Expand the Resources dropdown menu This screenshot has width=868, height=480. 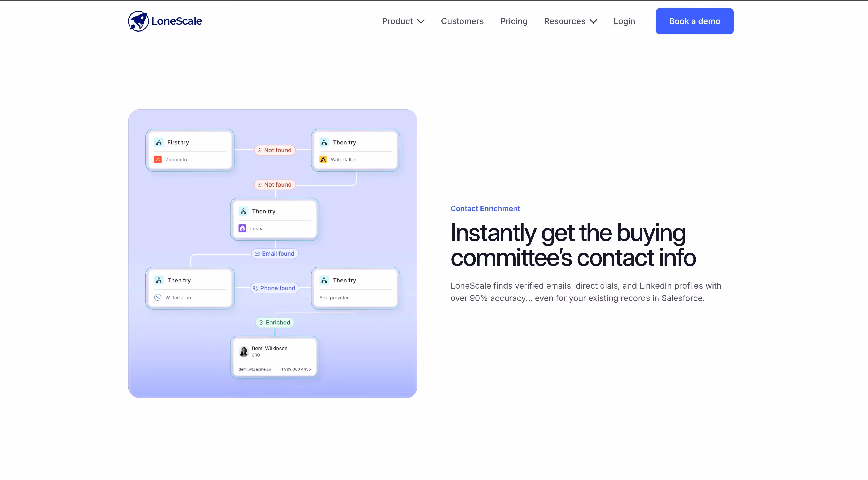point(570,21)
